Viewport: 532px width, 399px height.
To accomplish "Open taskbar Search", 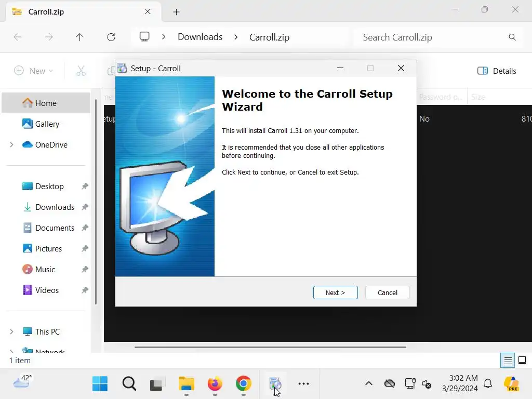I will [x=129, y=384].
